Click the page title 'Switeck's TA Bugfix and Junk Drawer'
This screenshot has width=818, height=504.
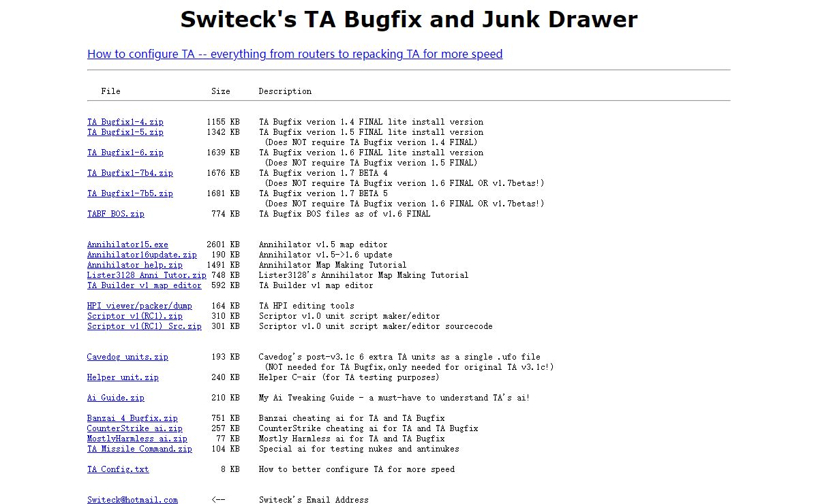[409, 19]
